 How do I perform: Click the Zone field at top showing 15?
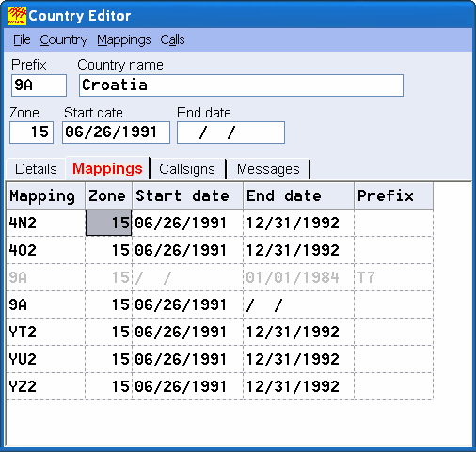pyautogui.click(x=31, y=132)
